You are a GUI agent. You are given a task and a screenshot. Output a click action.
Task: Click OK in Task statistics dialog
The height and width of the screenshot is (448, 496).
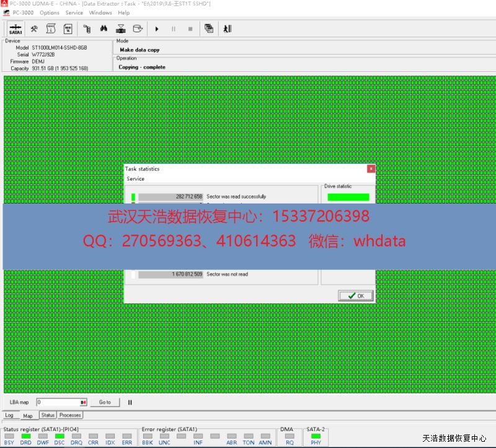tap(356, 296)
